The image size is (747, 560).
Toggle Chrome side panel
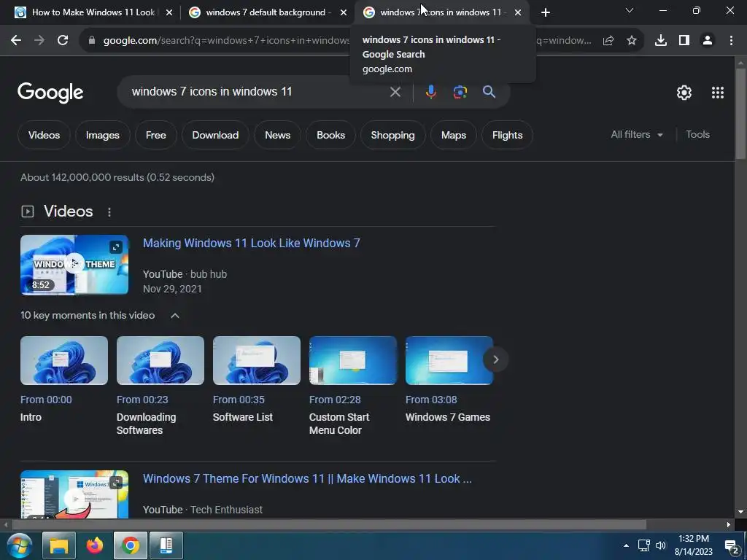click(x=684, y=41)
